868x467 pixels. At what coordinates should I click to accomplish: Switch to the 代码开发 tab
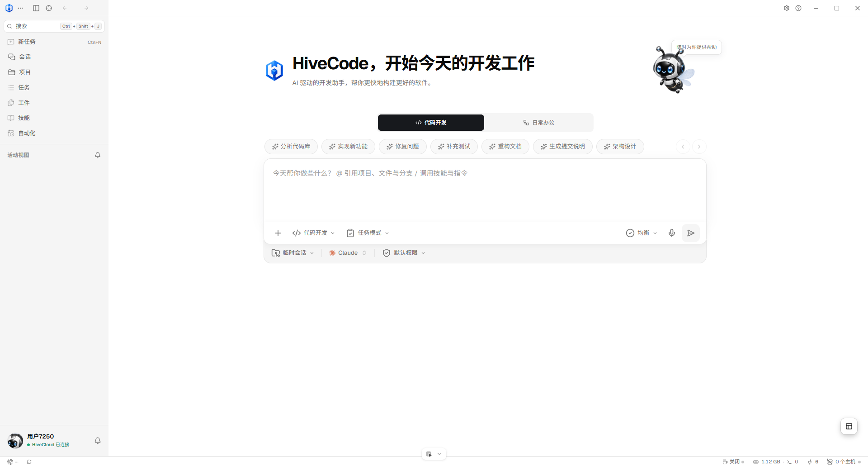click(431, 123)
